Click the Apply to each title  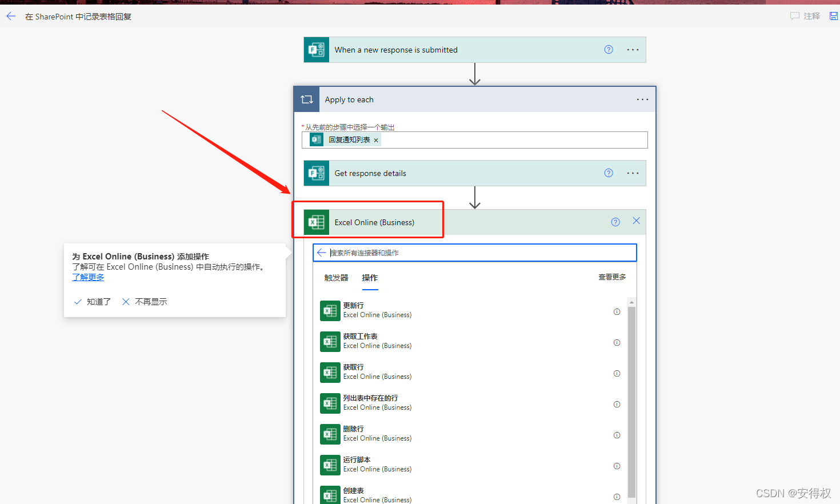(349, 99)
